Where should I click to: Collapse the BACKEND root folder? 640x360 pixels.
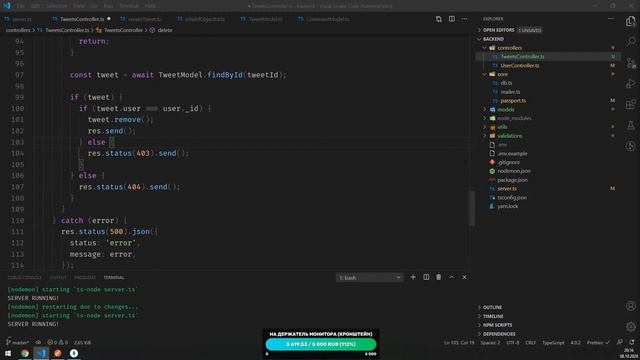(493, 39)
